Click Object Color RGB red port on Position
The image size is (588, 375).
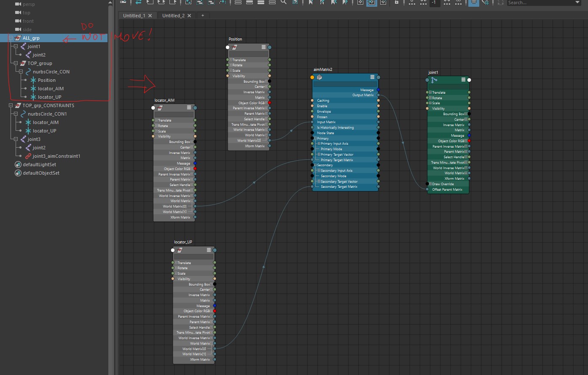tap(269, 103)
